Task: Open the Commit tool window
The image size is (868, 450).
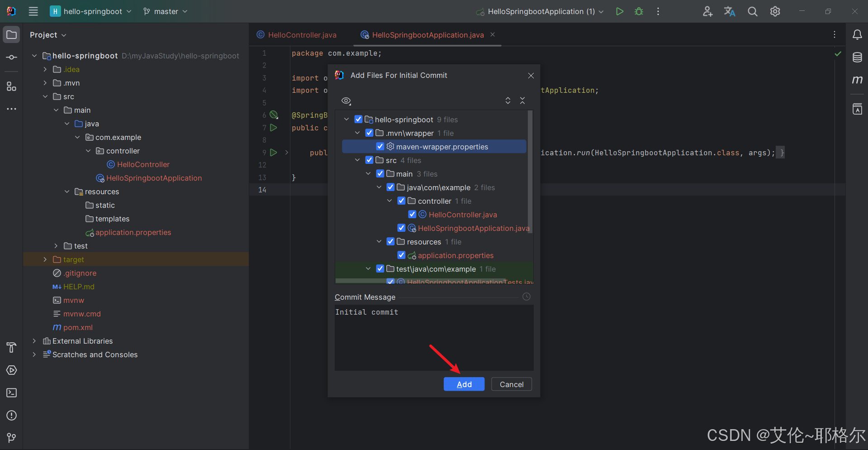Action: pyautogui.click(x=12, y=57)
